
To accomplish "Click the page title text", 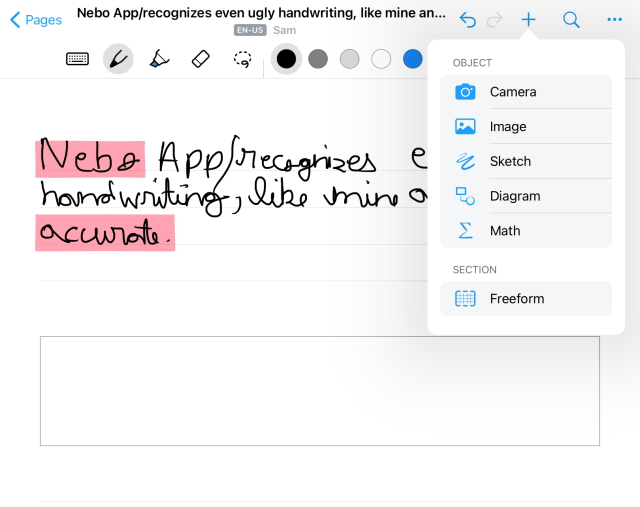I will pyautogui.click(x=261, y=13).
